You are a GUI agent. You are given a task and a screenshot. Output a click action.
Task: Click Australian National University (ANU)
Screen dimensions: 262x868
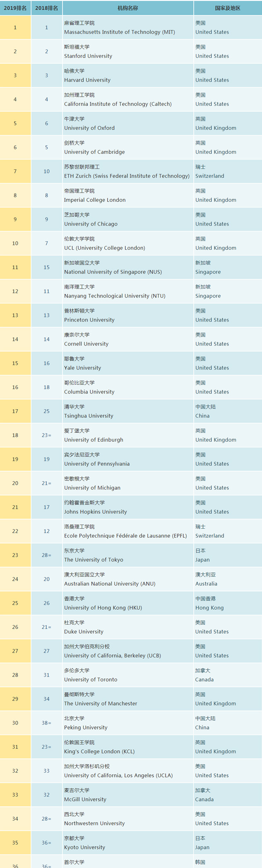point(110,584)
